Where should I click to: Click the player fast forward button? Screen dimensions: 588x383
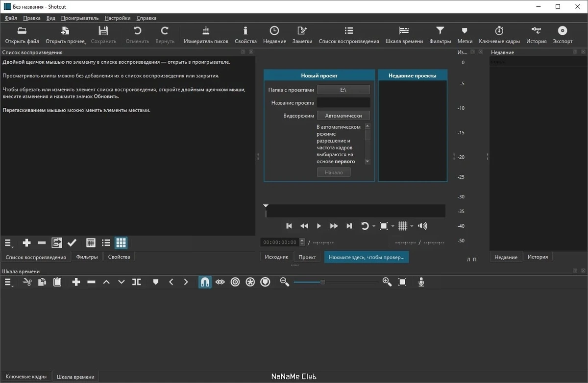point(334,226)
